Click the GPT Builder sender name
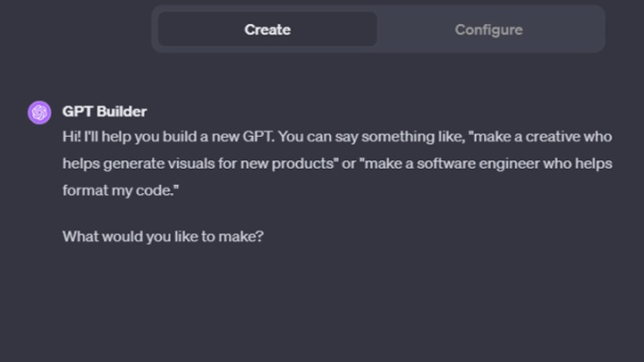The height and width of the screenshot is (362, 644). (x=105, y=112)
